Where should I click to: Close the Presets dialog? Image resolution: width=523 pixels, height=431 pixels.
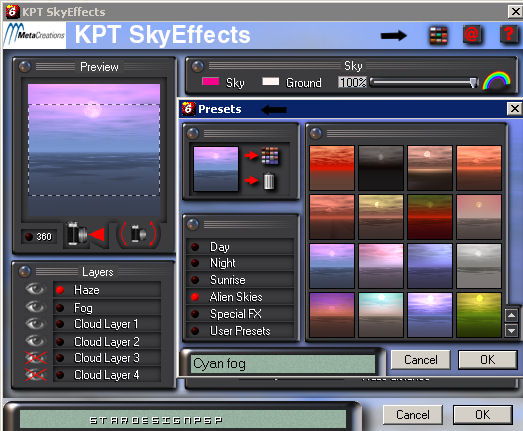point(514,109)
